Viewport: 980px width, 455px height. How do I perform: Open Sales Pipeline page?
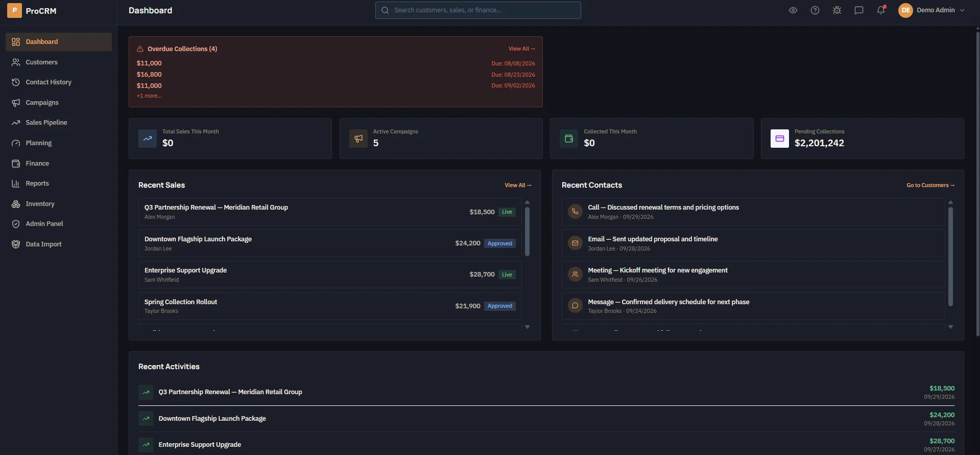click(x=59, y=123)
